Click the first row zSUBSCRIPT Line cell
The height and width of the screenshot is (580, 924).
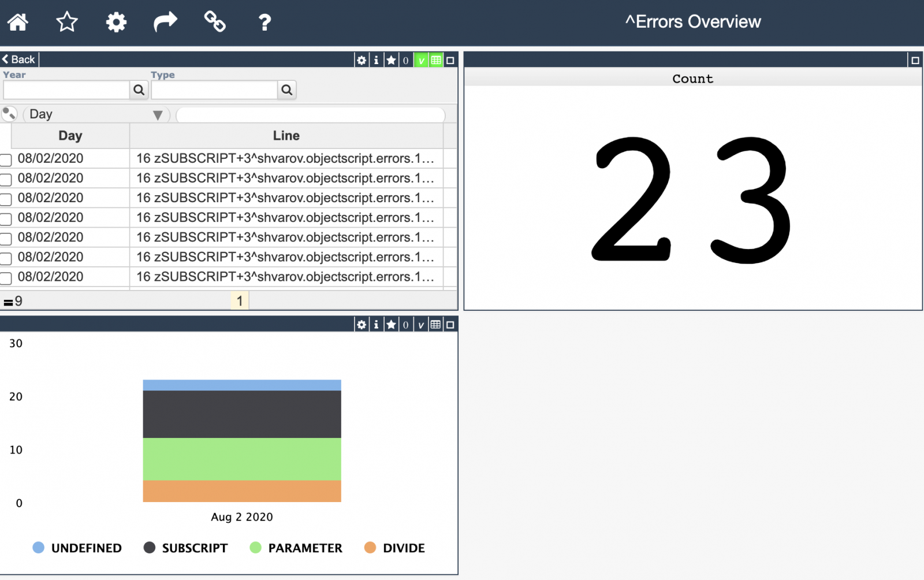tap(286, 158)
